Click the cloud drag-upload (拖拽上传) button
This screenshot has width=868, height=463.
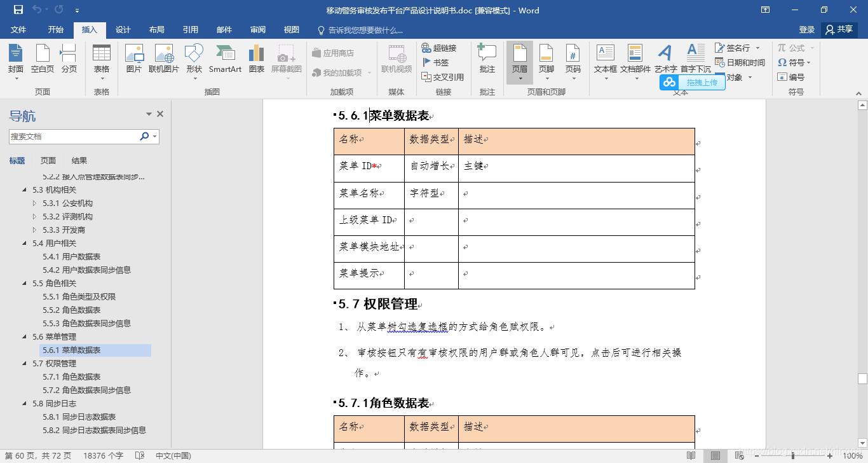pyautogui.click(x=693, y=82)
